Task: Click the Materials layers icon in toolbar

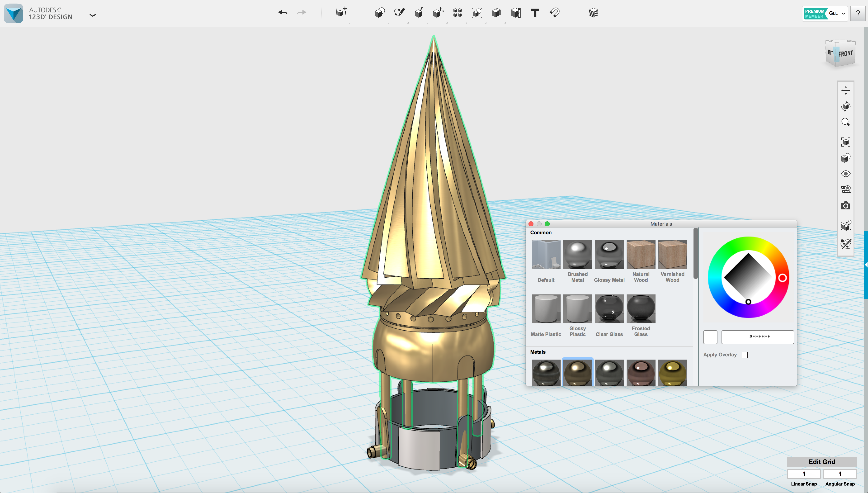Action: 593,13
